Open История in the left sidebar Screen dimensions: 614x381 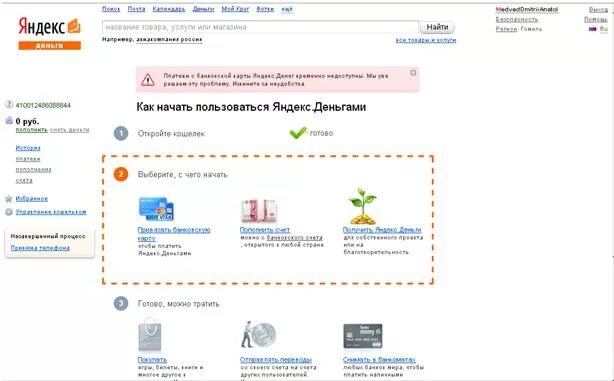click(x=28, y=148)
